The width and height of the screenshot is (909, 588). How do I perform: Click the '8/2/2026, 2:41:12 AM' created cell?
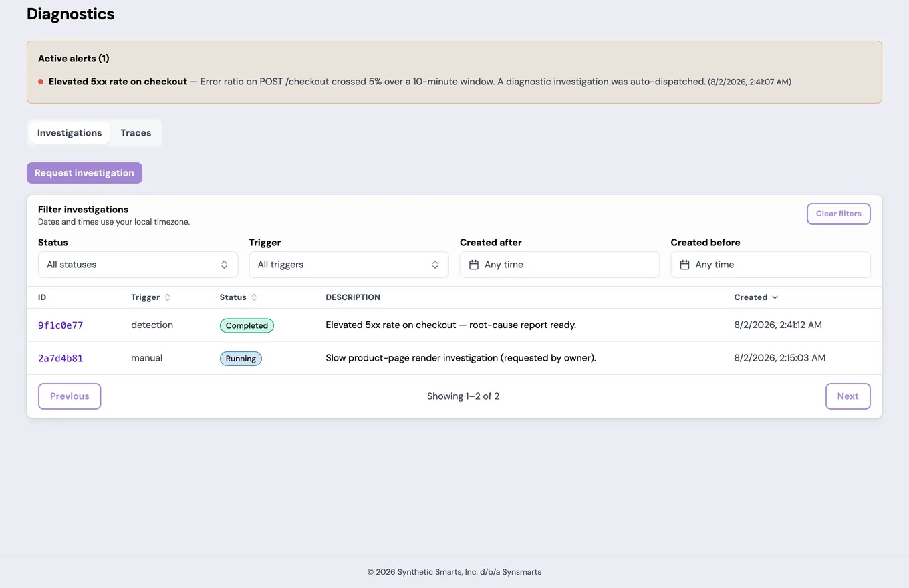tap(778, 325)
